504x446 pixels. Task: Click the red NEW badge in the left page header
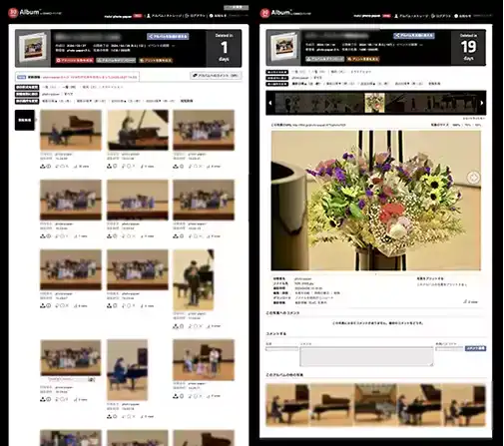tap(138, 16)
